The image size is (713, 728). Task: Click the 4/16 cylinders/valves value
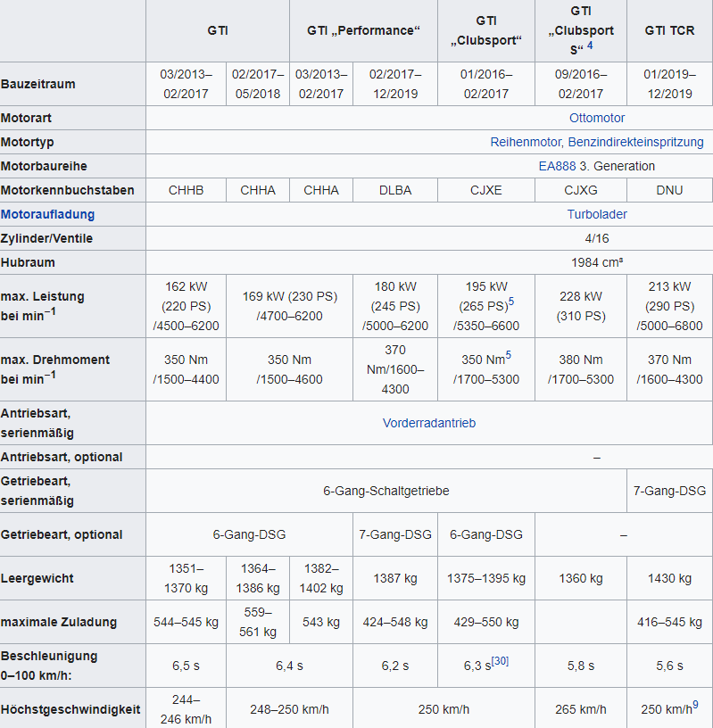coord(597,238)
